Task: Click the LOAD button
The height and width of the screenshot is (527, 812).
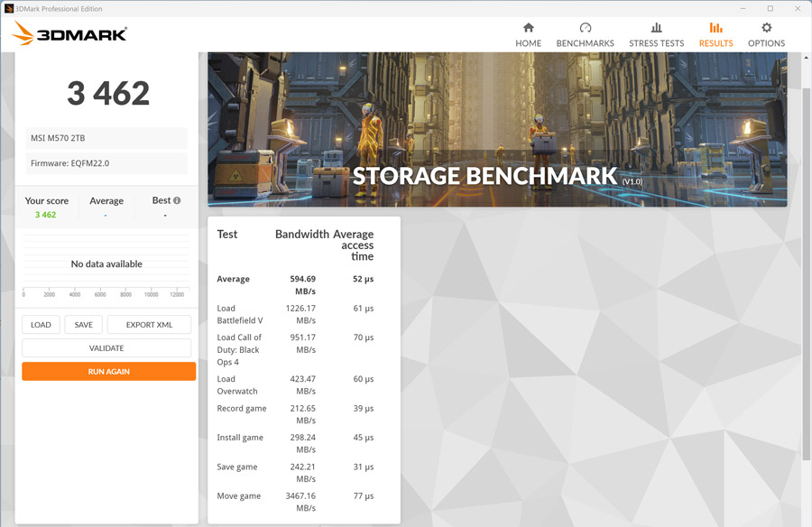Action: tap(41, 325)
